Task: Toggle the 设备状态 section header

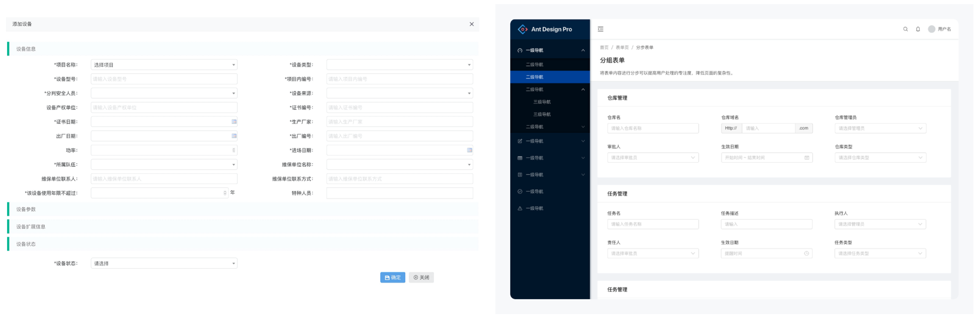Action: (x=243, y=244)
